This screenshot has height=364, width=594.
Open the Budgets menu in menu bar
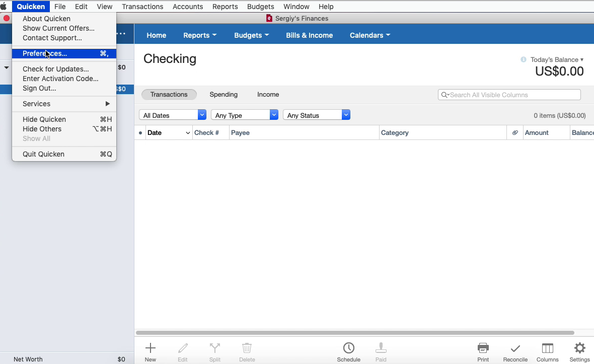(x=261, y=7)
